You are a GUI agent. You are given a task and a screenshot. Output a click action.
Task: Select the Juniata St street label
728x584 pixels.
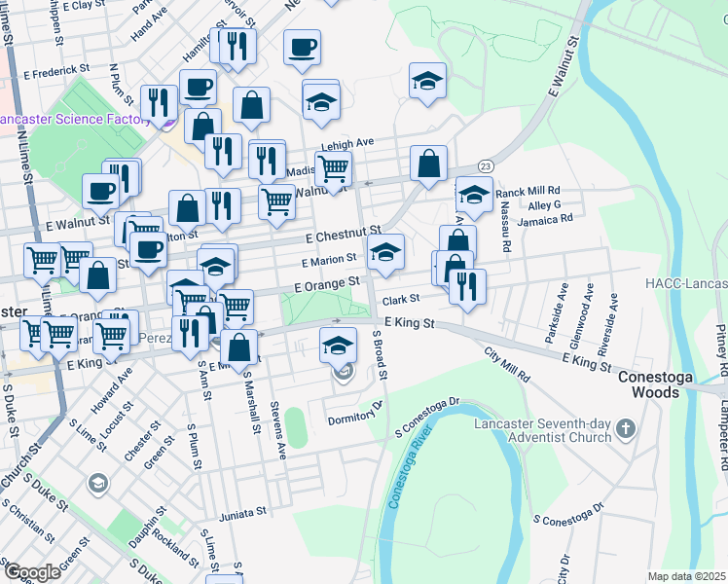click(x=242, y=514)
